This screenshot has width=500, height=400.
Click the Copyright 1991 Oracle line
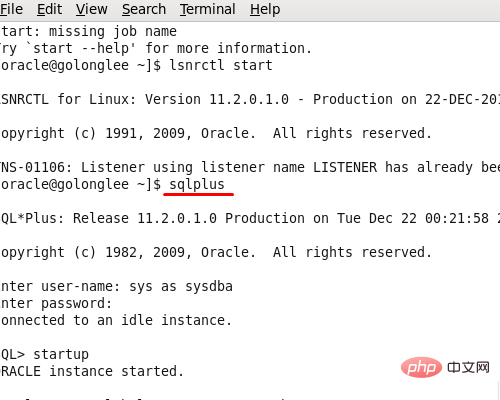216,133
